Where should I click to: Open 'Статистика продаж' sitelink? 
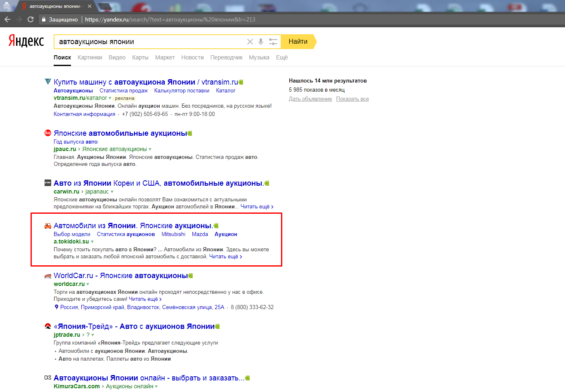click(123, 90)
